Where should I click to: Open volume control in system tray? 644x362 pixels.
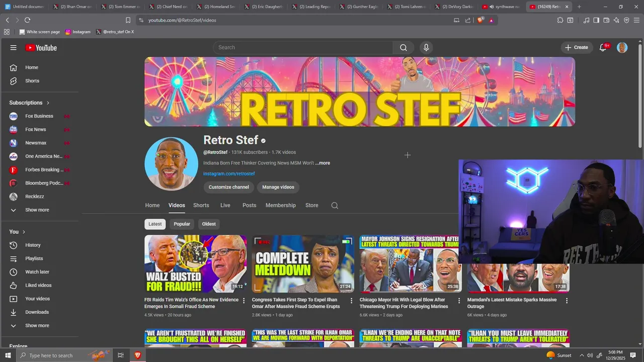point(590,355)
